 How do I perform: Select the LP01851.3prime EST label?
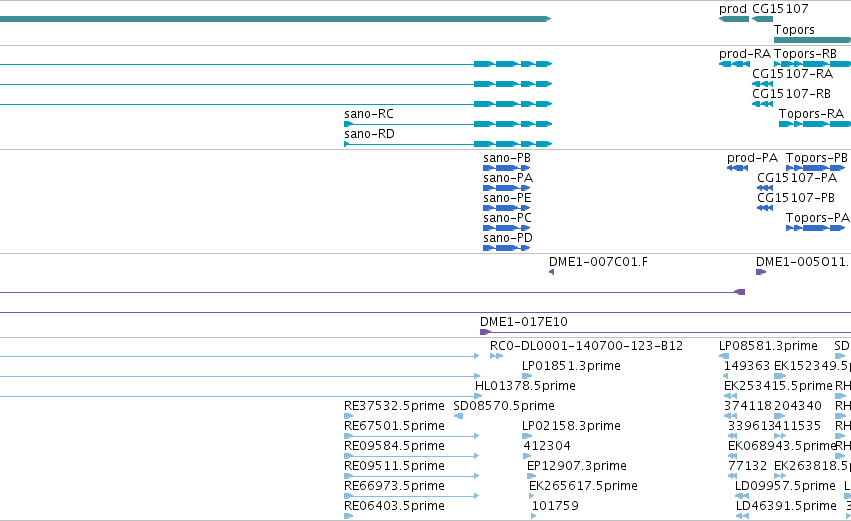[571, 366]
